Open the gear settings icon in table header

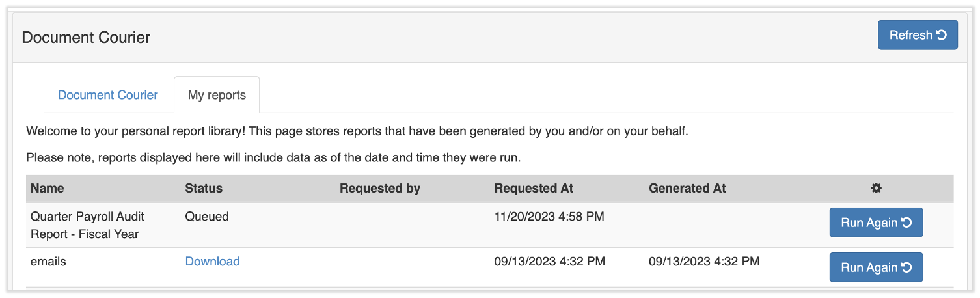[876, 189]
